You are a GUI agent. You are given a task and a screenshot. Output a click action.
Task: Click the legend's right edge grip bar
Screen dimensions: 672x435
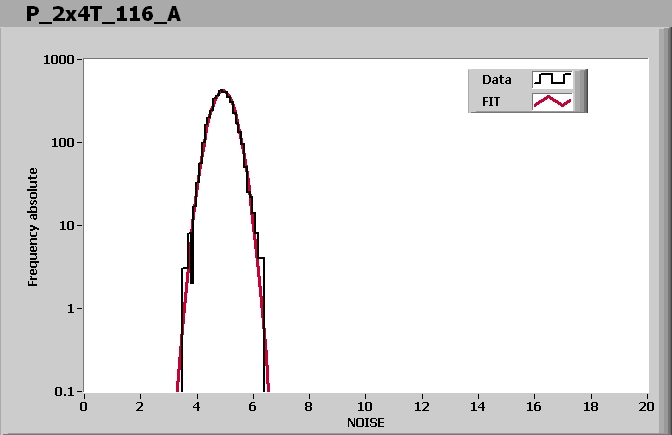tap(581, 90)
